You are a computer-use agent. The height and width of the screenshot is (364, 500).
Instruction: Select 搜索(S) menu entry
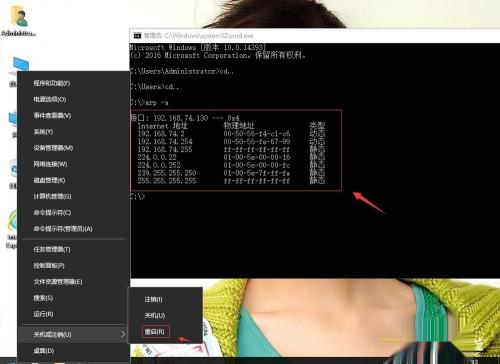(43, 298)
